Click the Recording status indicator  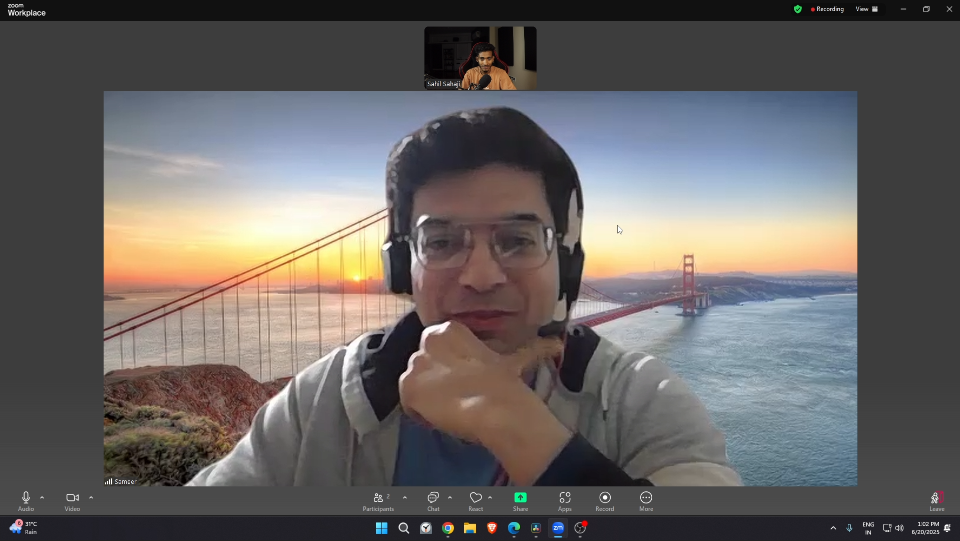coord(827,9)
